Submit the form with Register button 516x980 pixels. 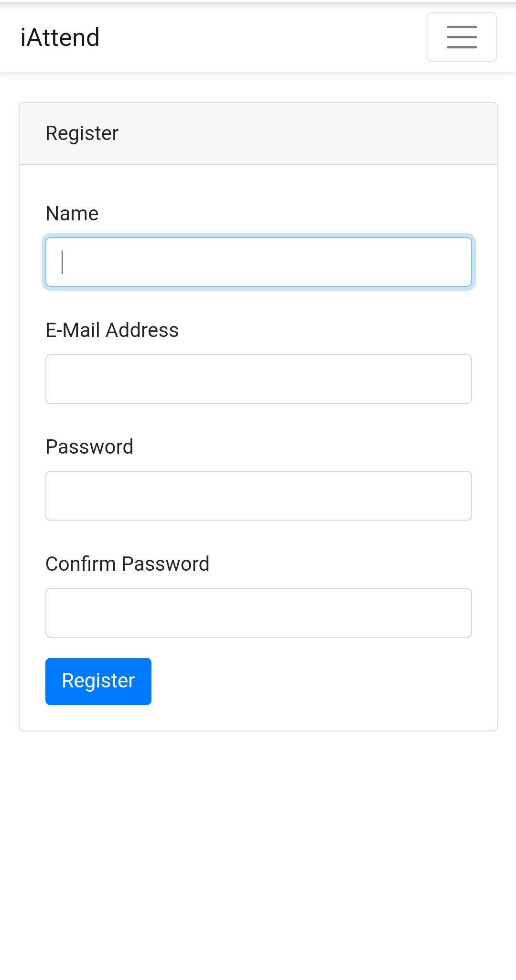pos(98,681)
